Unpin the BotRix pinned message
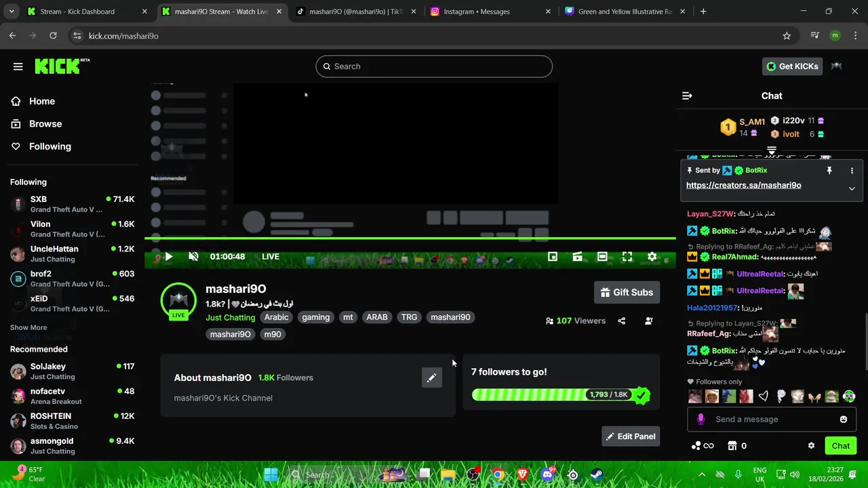Image resolution: width=868 pixels, height=488 pixels. click(829, 171)
